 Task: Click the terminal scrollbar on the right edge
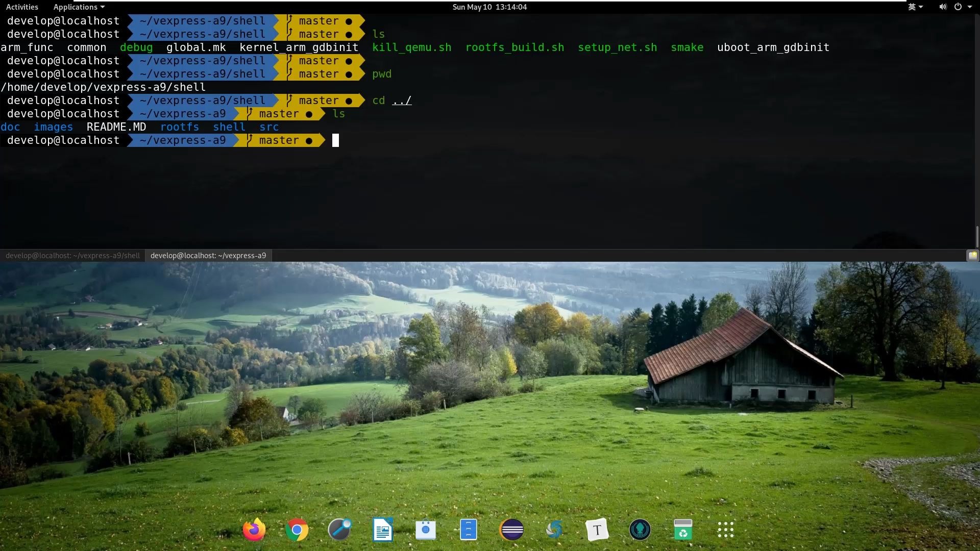[976, 236]
